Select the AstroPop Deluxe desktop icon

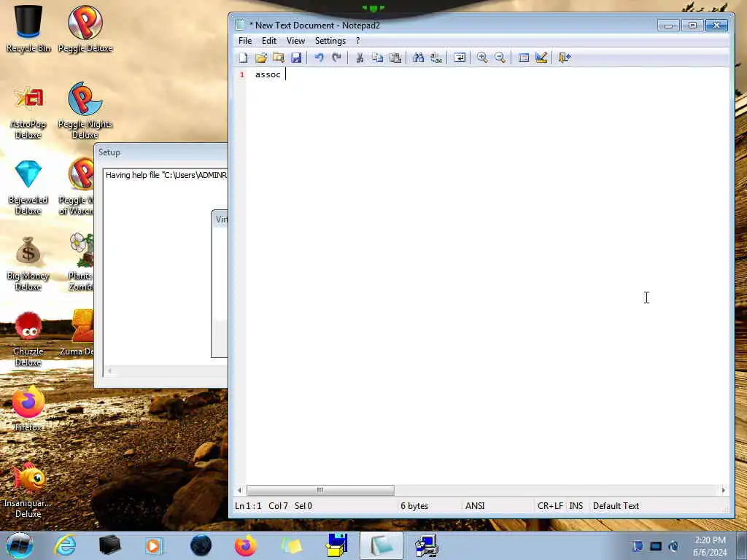pos(28,113)
